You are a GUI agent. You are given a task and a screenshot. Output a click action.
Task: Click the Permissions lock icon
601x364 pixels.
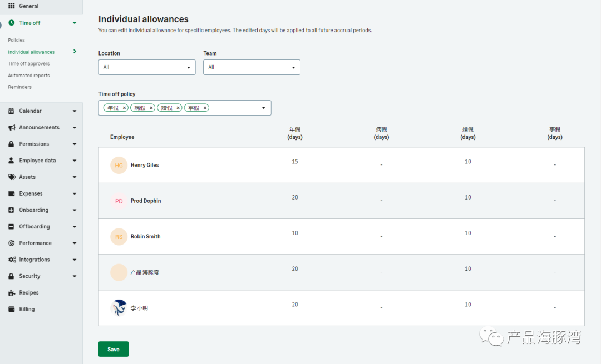click(x=11, y=144)
